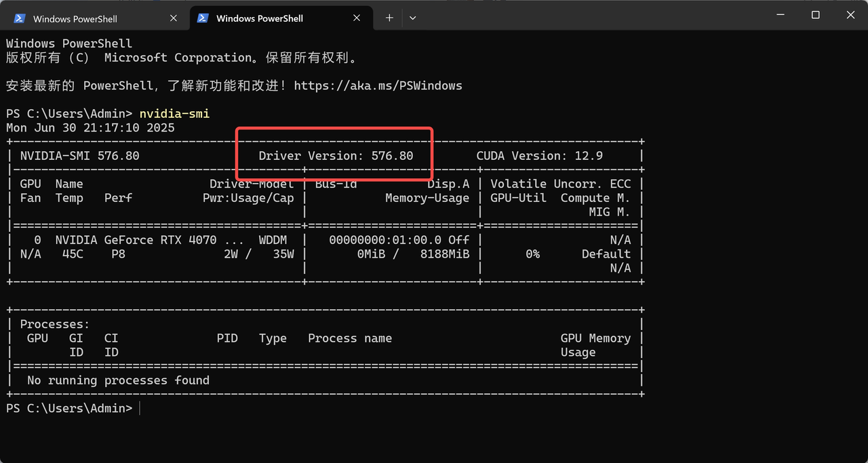Click PowerShell icon on first tab

(x=20, y=18)
